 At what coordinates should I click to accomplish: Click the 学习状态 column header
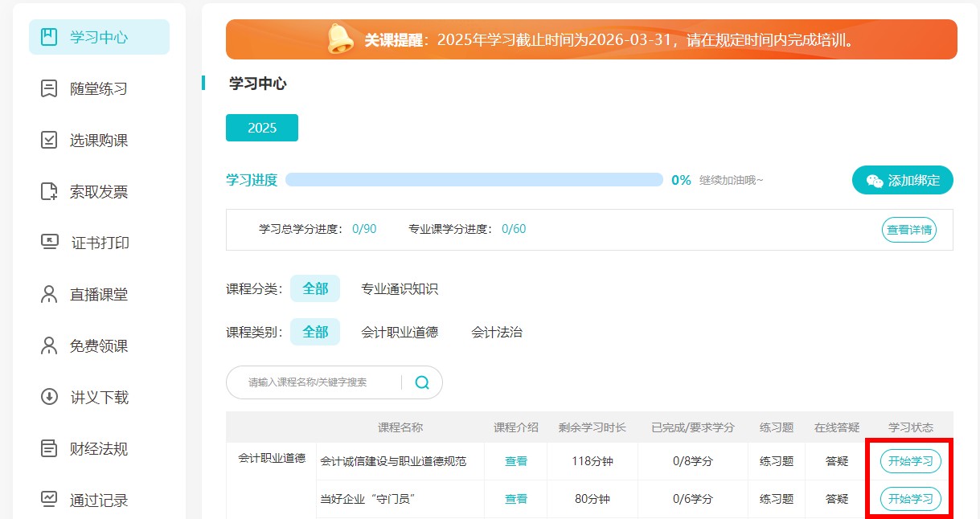pos(911,427)
